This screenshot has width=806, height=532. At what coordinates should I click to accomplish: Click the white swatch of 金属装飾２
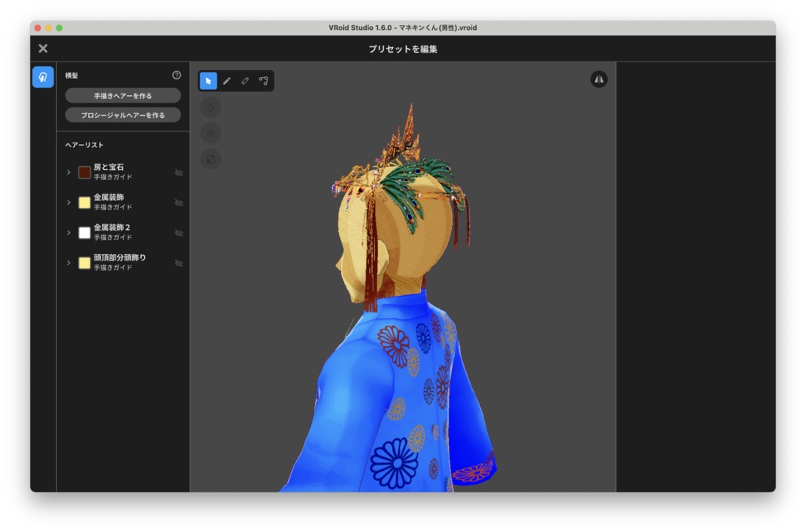tap(84, 233)
